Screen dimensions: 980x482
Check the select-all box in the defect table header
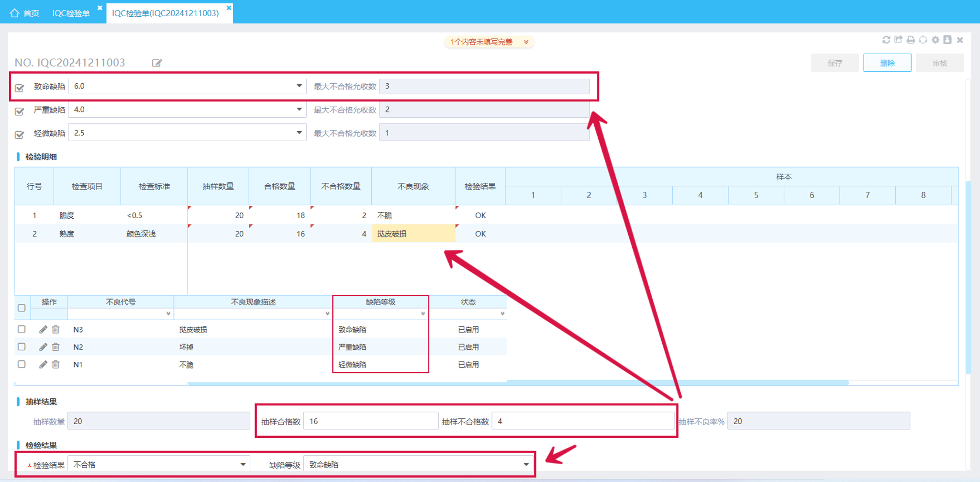pos(22,308)
